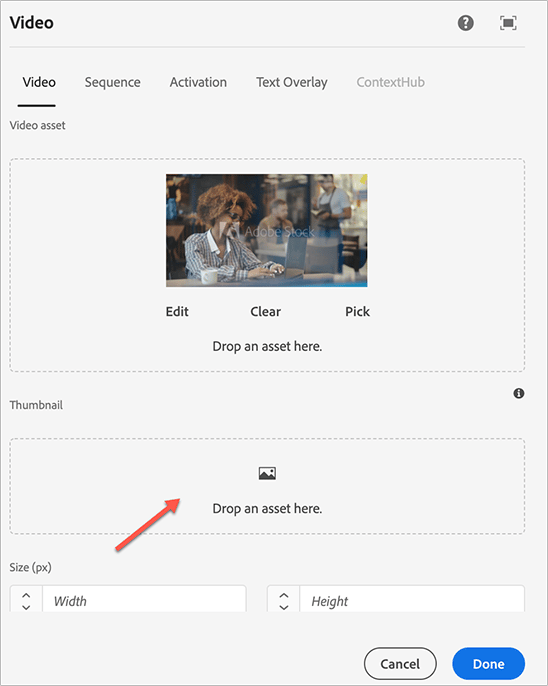Screen dimensions: 548x686
Task: Click the Thumbnail info icon
Action: click(519, 393)
